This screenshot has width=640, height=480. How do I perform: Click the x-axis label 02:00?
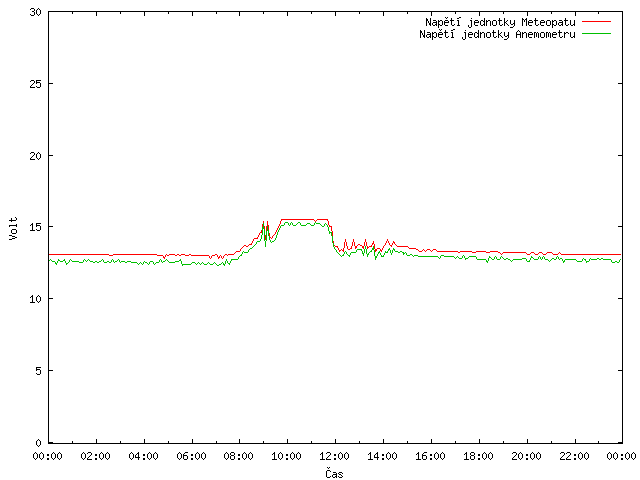(96, 456)
